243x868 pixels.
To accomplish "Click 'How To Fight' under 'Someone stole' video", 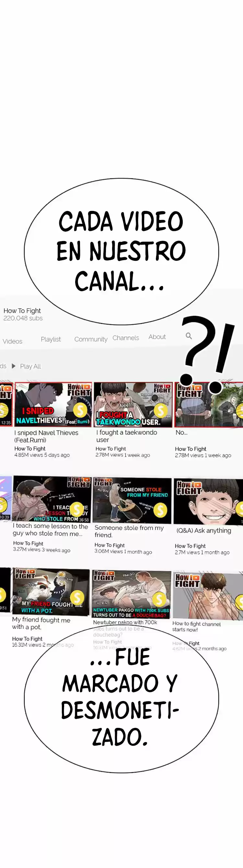I will point(110,545).
